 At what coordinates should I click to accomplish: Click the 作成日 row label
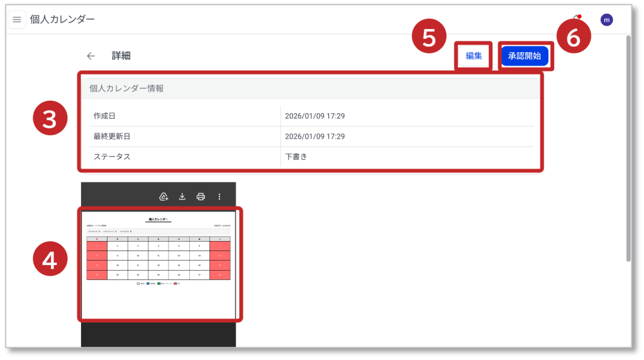point(104,116)
